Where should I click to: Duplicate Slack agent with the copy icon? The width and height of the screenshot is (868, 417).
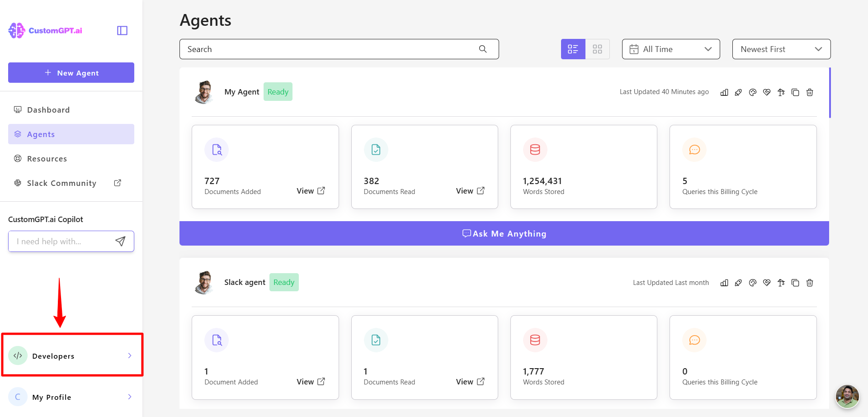click(x=795, y=283)
